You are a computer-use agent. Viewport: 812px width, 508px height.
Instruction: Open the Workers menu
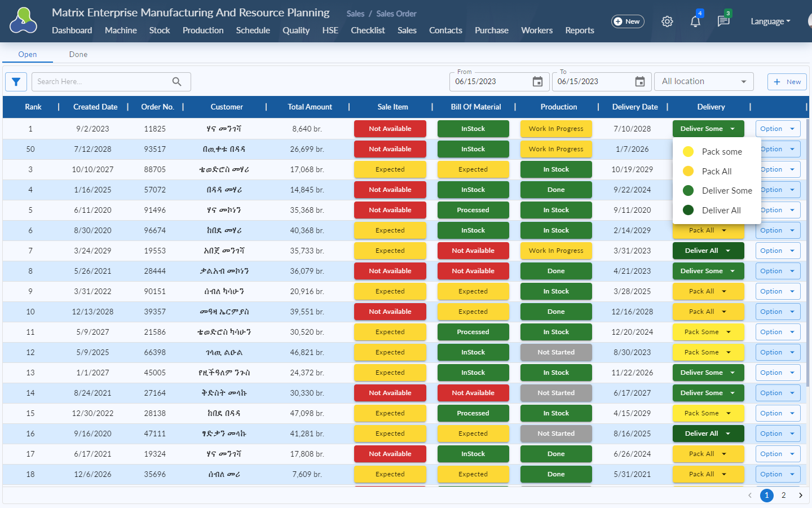[x=537, y=30]
